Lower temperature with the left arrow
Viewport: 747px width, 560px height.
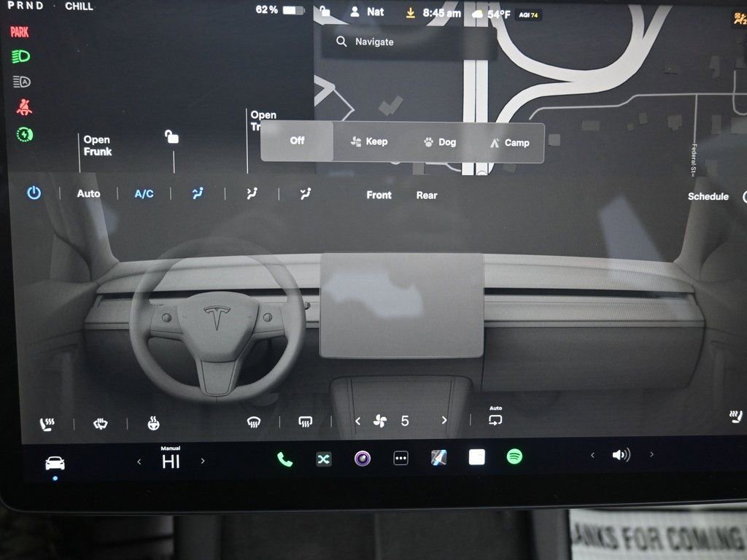pos(139,461)
